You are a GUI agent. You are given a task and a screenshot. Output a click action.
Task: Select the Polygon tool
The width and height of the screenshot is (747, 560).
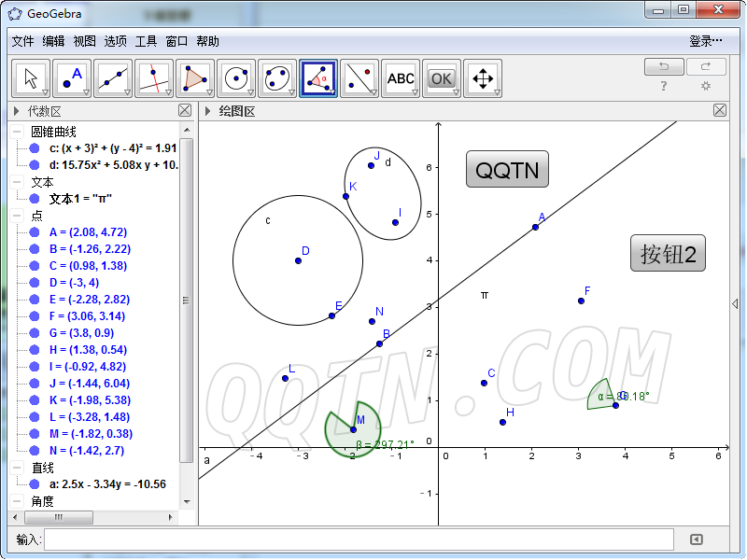pyautogui.click(x=194, y=78)
